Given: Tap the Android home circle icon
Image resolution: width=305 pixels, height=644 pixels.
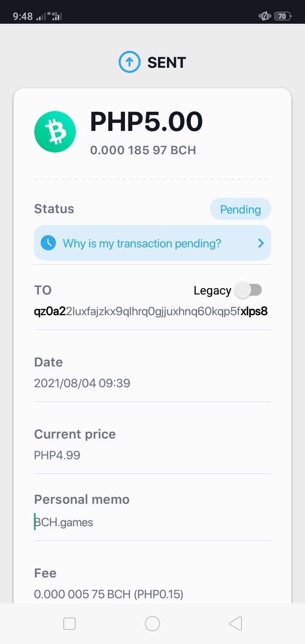Looking at the screenshot, I should pos(152,623).
